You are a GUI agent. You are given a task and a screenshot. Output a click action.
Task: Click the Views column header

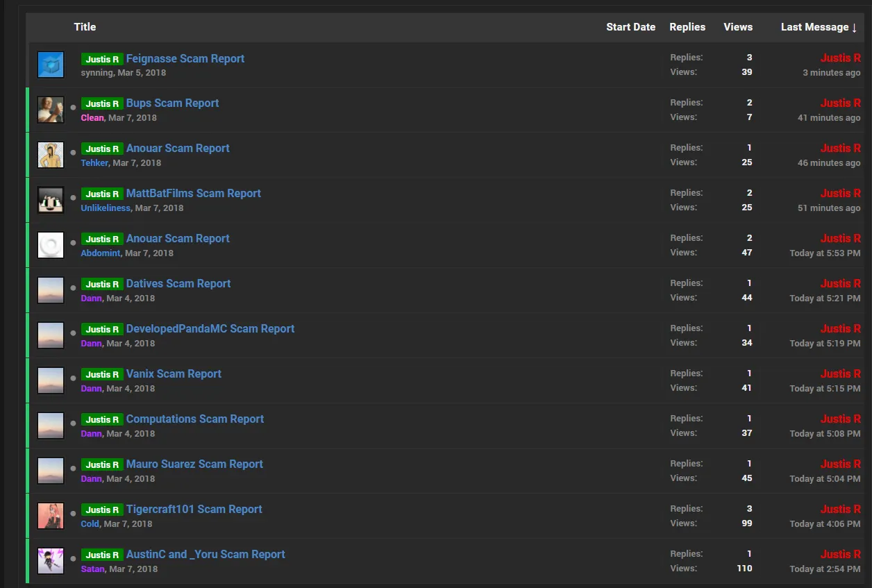(738, 27)
